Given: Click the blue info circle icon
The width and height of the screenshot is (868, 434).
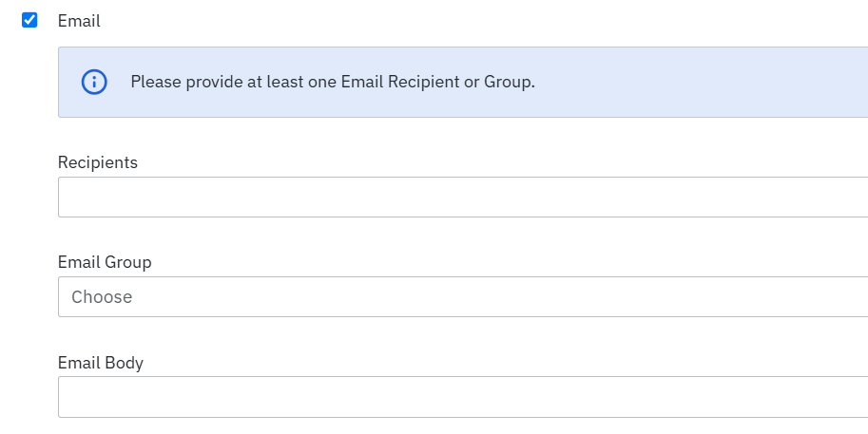Looking at the screenshot, I should pyautogui.click(x=94, y=82).
